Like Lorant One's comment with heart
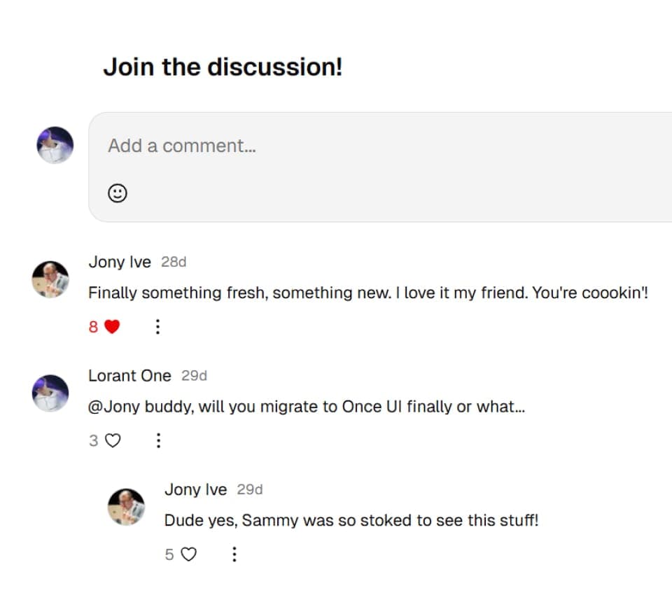Image resolution: width=672 pixels, height=616 pixels. point(113,440)
